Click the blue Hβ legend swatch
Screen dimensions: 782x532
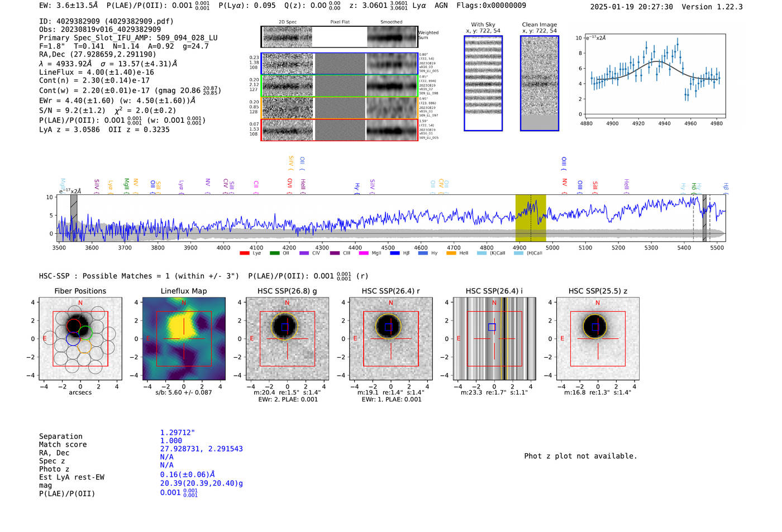click(x=395, y=253)
